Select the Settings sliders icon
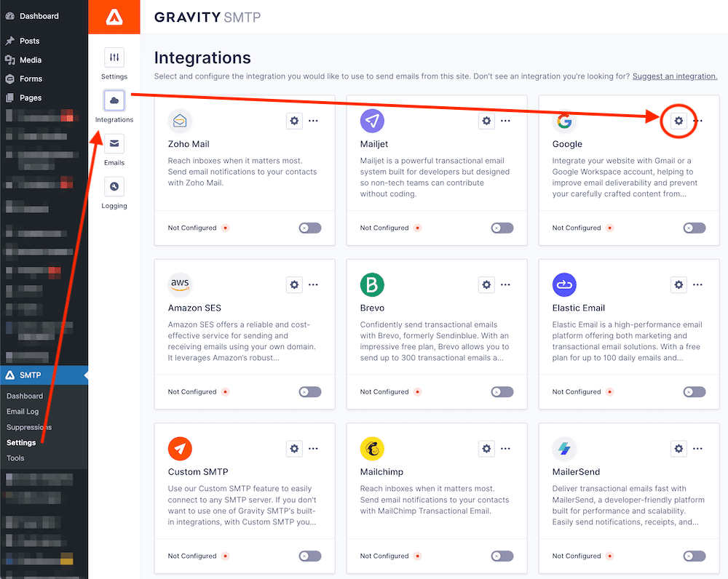Screen dimensions: 728x579 (x=114, y=57)
